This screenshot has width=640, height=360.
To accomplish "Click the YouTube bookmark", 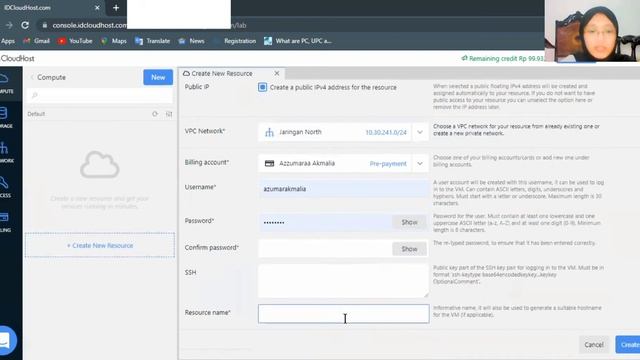I will pyautogui.click(x=76, y=41).
